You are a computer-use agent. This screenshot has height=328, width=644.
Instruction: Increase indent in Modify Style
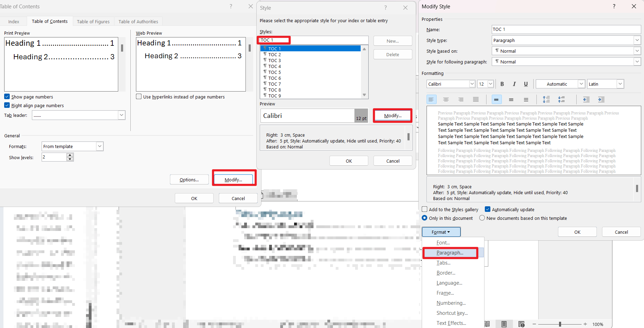[x=601, y=100]
